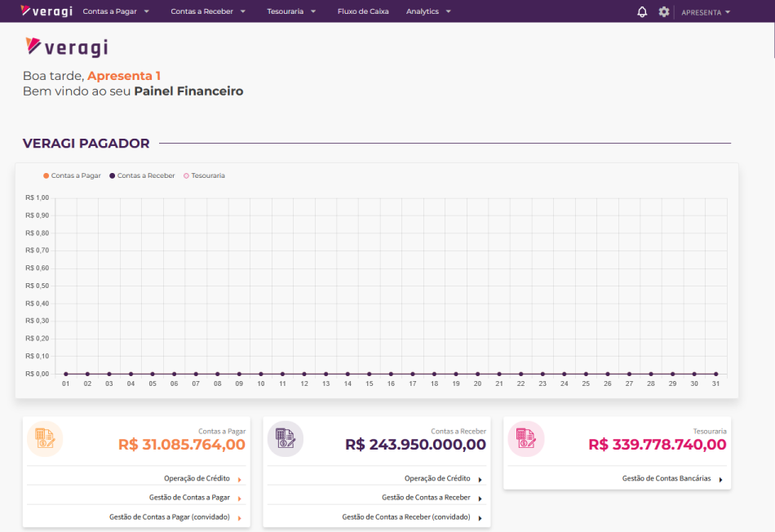The width and height of the screenshot is (775, 532).
Task: Click the orange Contas a Pagar card icon
Action: click(45, 439)
